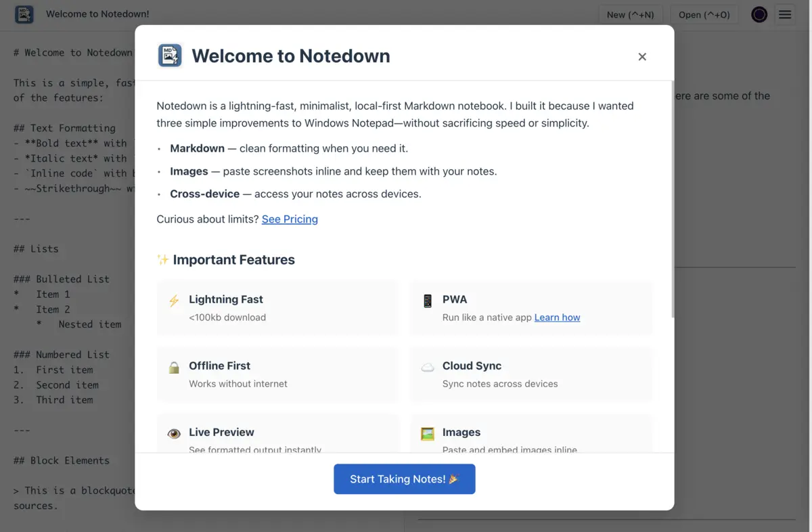
Task: Click the mobile phone icon on the PWA card
Action: click(428, 299)
